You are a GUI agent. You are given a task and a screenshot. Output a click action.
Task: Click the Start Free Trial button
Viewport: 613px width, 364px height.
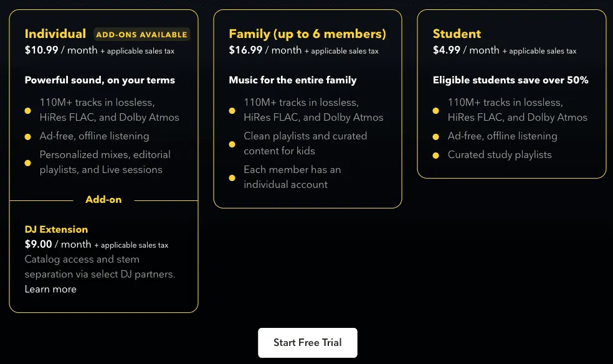(x=307, y=342)
